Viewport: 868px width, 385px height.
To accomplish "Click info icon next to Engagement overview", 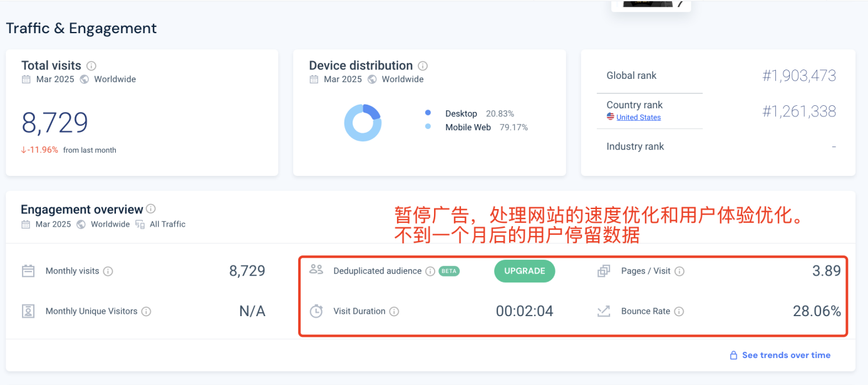I will tap(151, 209).
